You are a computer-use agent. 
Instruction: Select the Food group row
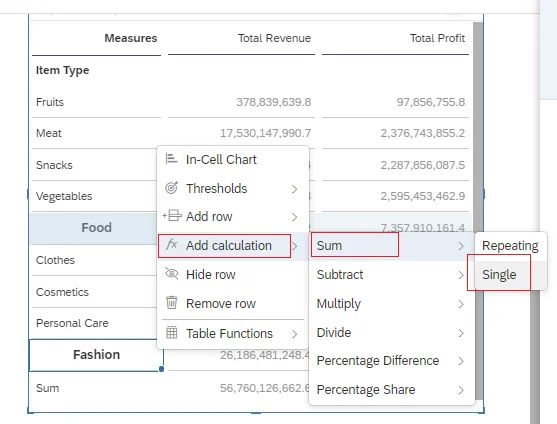(96, 228)
